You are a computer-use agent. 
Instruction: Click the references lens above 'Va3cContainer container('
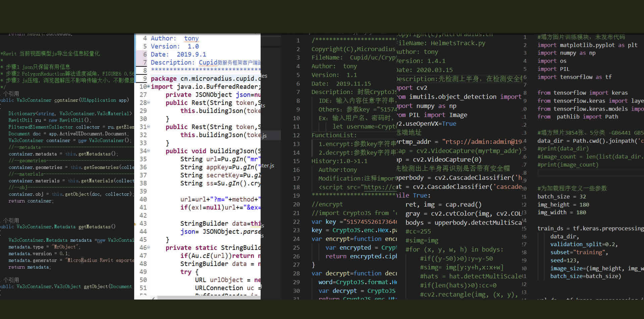pyautogui.click(x=11, y=94)
